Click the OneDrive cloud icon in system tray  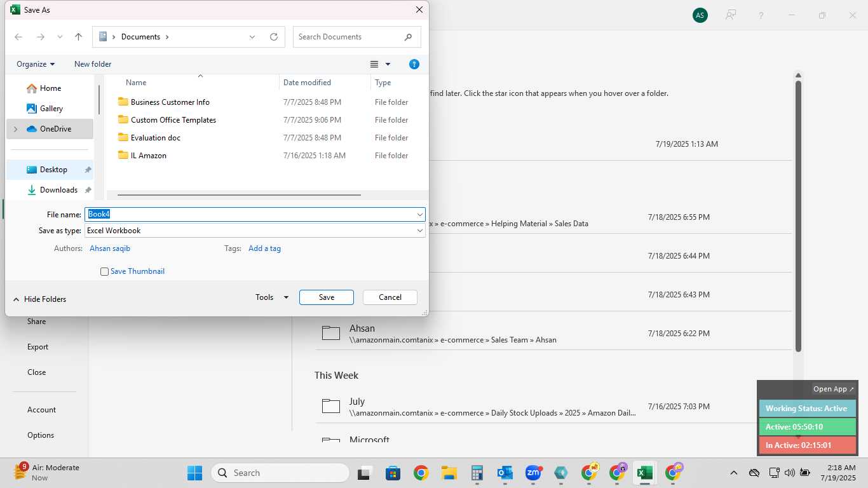pyautogui.click(x=754, y=473)
